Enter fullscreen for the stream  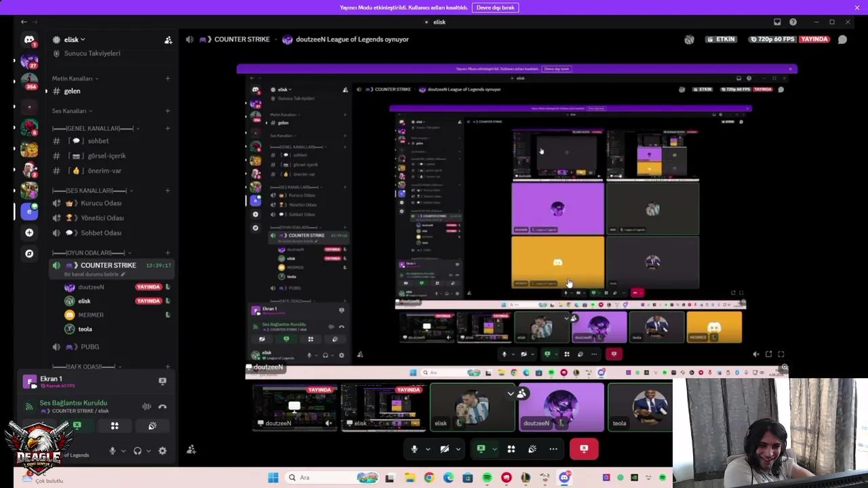(781, 354)
